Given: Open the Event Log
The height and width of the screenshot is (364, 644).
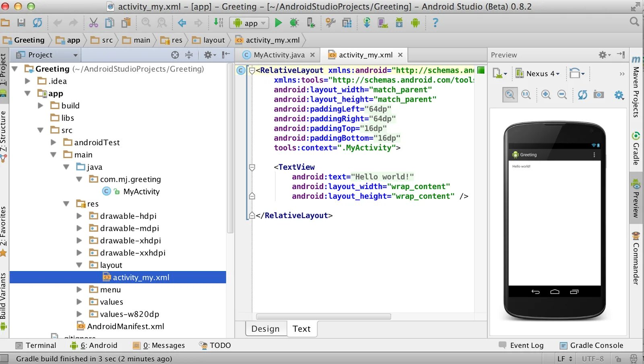Looking at the screenshot, I should pyautogui.click(x=521, y=345).
